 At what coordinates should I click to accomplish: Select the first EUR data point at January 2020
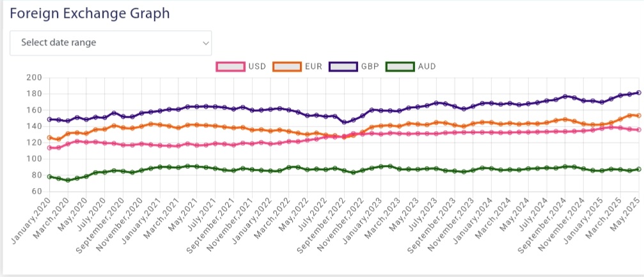click(x=49, y=138)
